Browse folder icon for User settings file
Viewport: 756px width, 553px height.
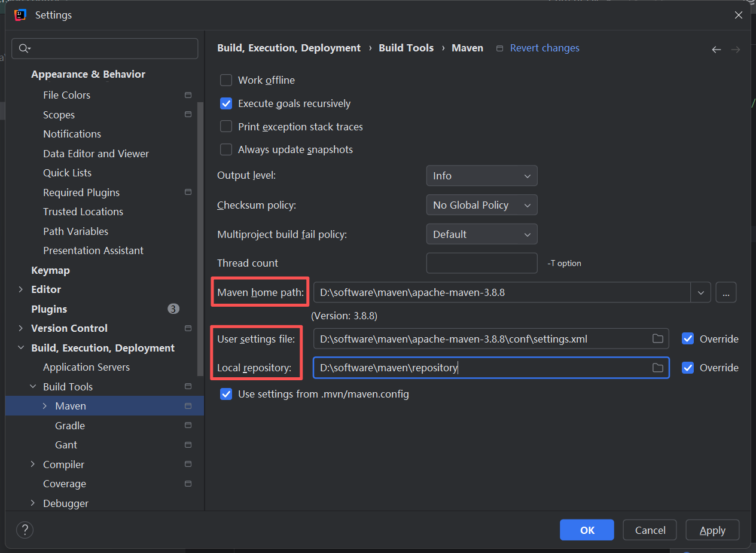click(658, 339)
